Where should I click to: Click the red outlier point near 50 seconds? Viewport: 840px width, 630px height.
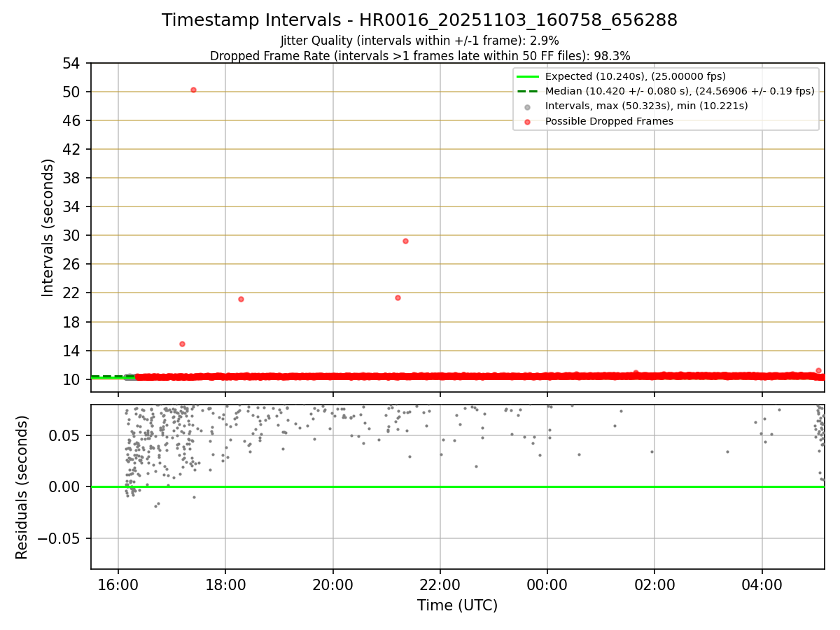click(193, 90)
